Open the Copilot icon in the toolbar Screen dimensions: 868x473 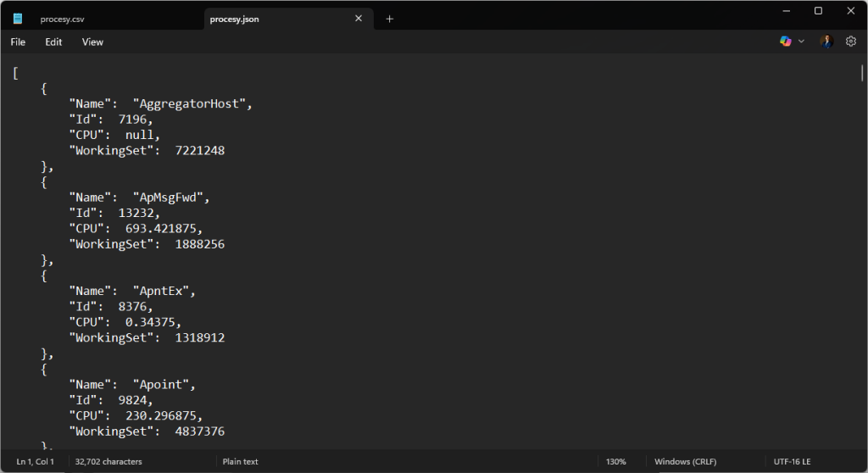point(786,42)
